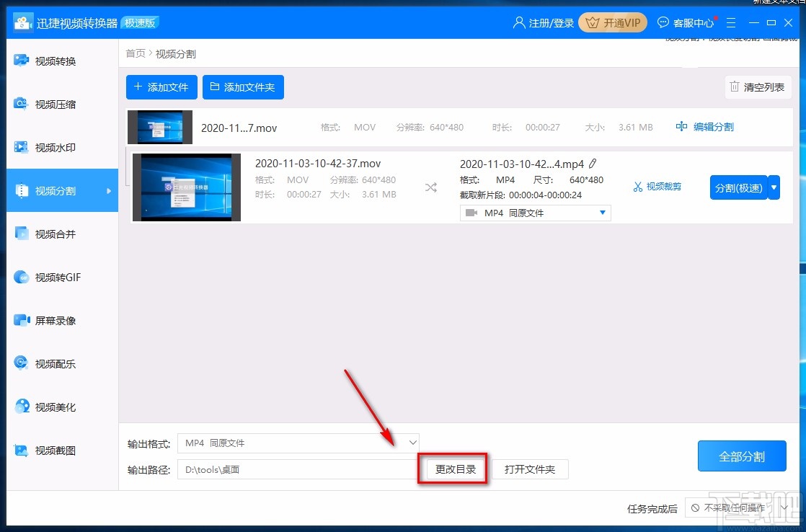The image size is (806, 532).
Task: Click the 视频裁剪 link text
Action: pyautogui.click(x=663, y=187)
